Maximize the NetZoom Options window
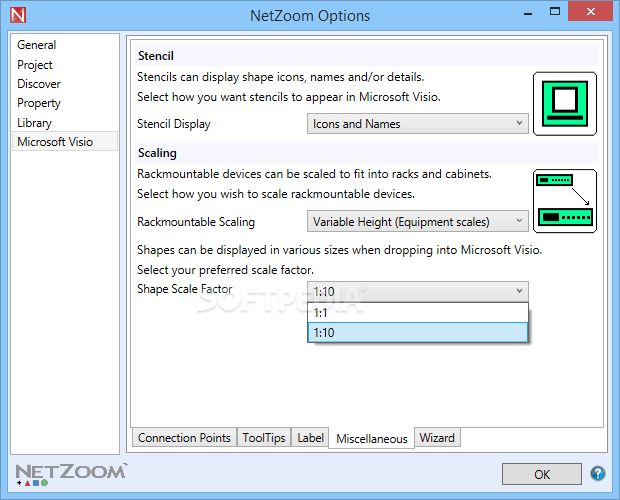Image resolution: width=620 pixels, height=500 pixels. [555, 12]
